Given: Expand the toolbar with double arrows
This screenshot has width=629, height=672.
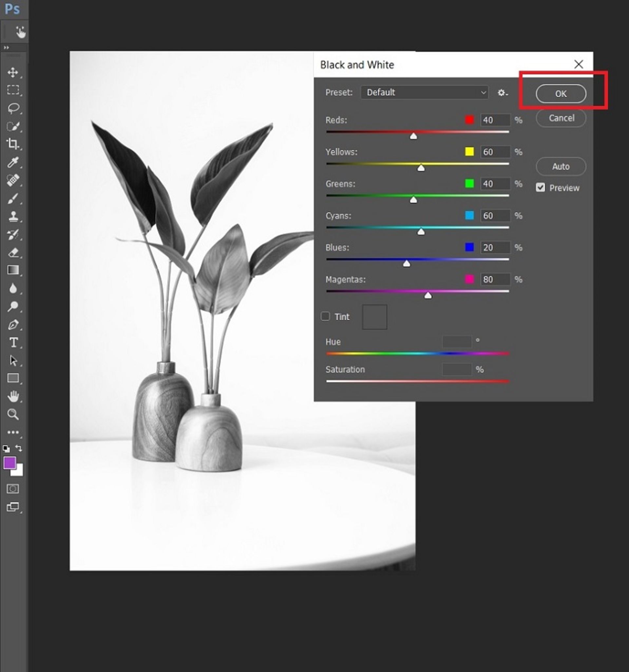Looking at the screenshot, I should (7, 48).
